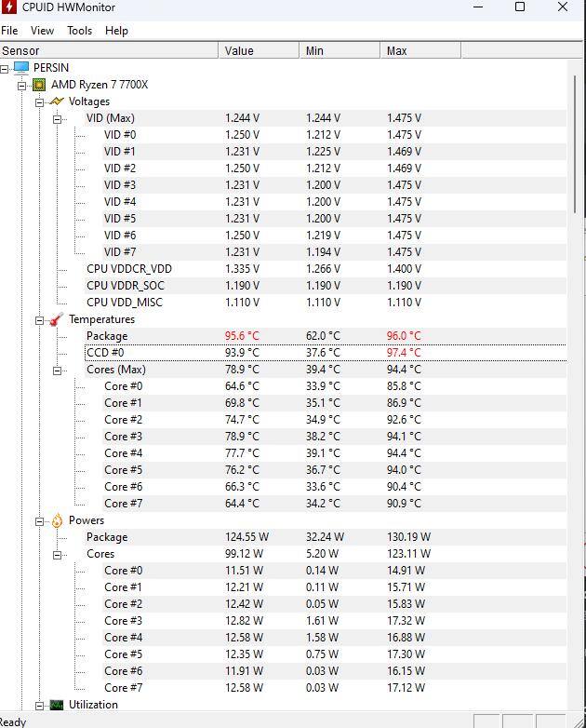
Task: Click the Max column header
Action: 420,50
